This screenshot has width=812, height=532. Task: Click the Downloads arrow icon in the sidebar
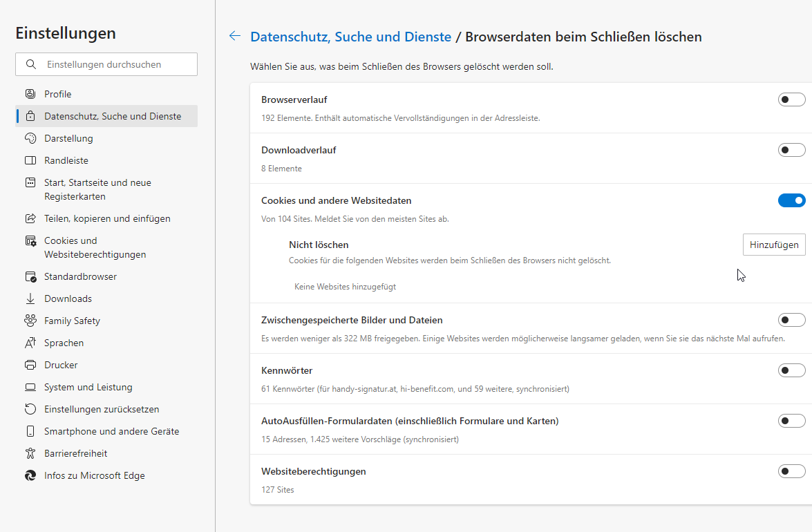[x=30, y=298]
